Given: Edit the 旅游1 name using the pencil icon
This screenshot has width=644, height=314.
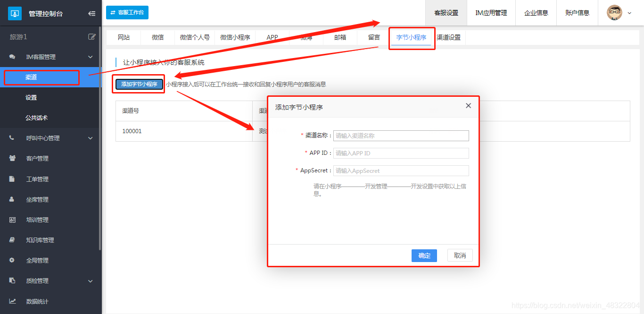Looking at the screenshot, I should coord(92,36).
